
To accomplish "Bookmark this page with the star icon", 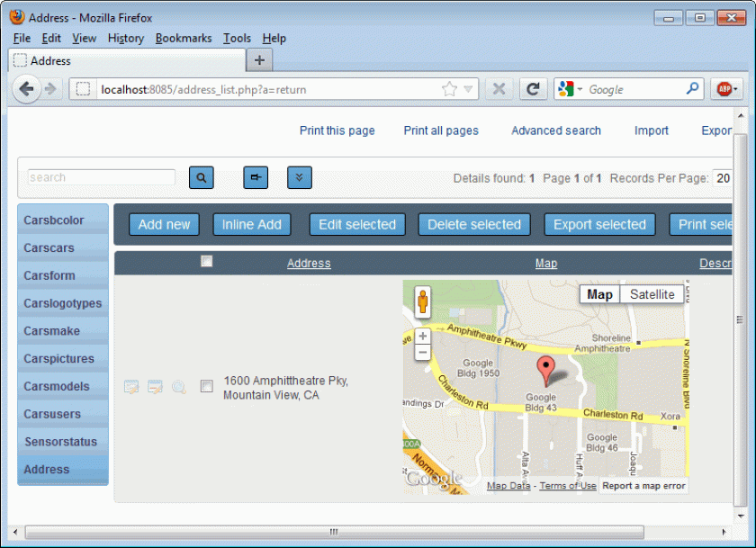I will [449, 89].
